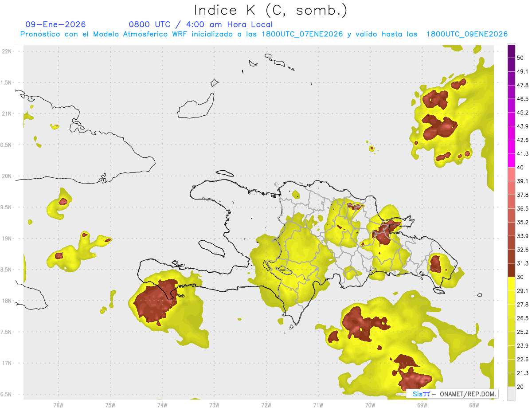
Task: Pick the magenta swatch between 40 and 41.3
Action: (511, 160)
